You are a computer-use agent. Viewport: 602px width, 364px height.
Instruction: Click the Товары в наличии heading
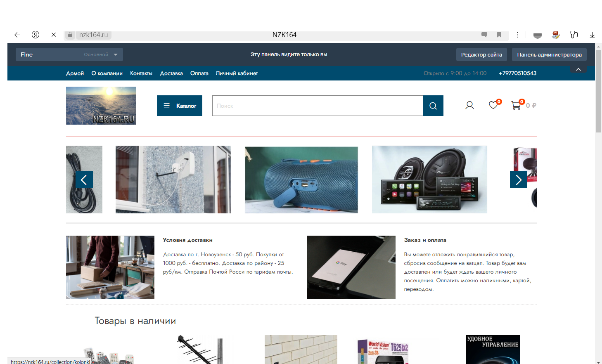pyautogui.click(x=135, y=321)
